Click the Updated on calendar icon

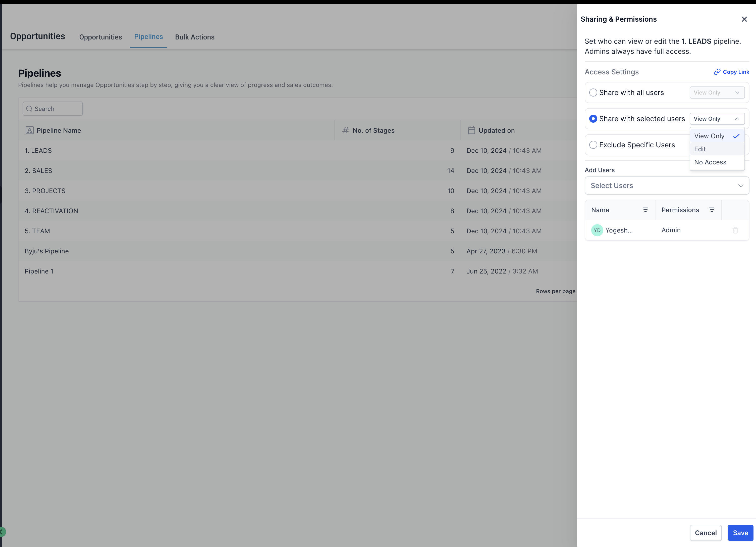click(x=471, y=130)
